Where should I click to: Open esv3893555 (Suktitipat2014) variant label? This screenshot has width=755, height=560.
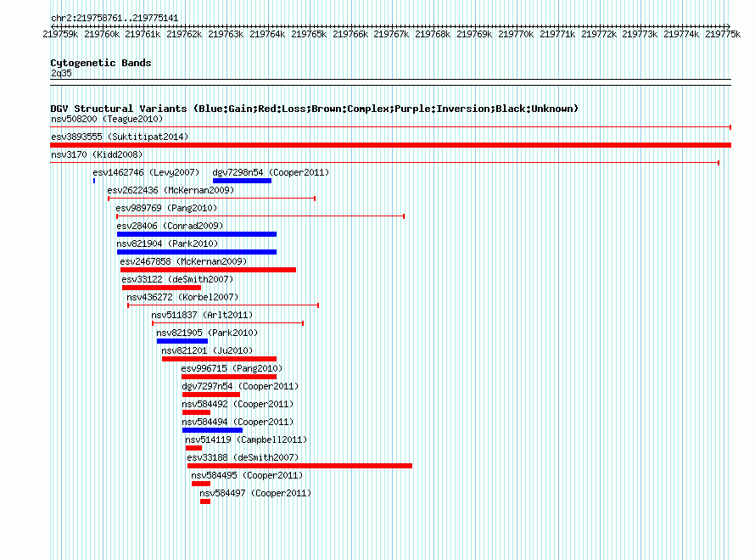coord(120,137)
